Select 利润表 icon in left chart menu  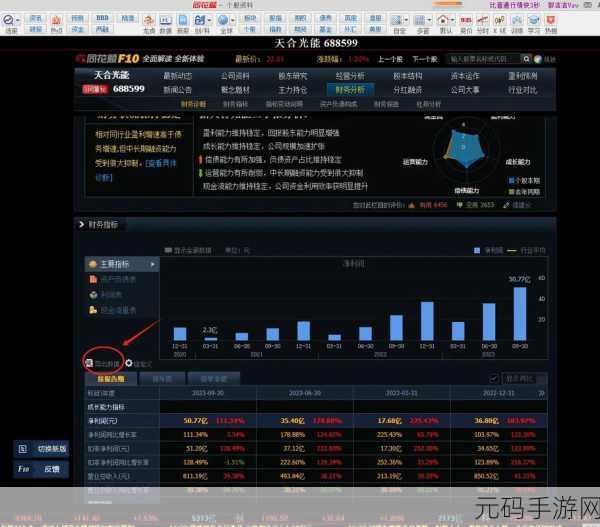point(93,295)
